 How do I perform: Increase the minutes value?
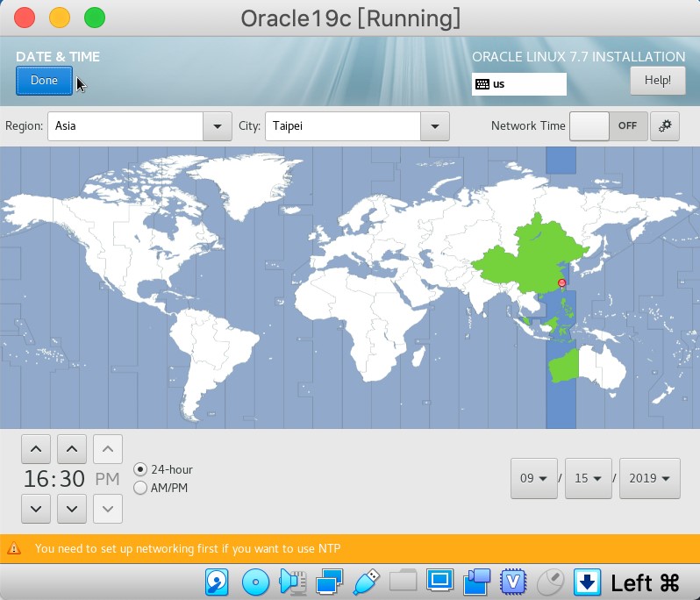tap(72, 449)
